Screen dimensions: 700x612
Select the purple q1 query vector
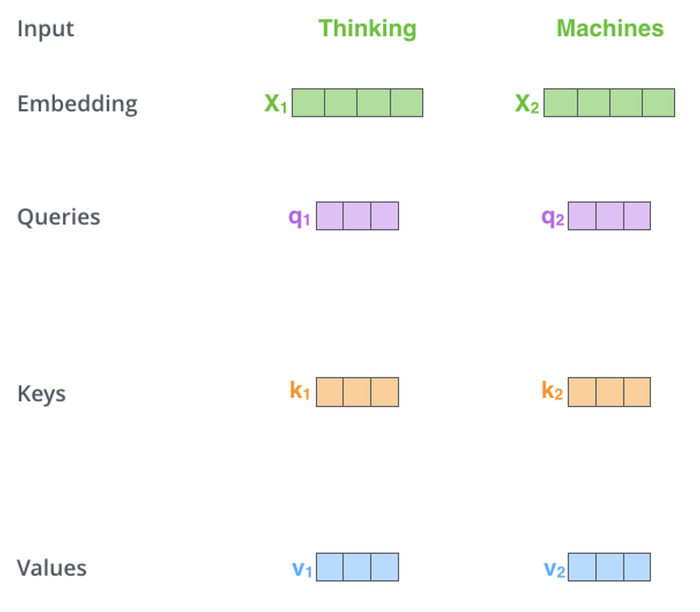357,216
